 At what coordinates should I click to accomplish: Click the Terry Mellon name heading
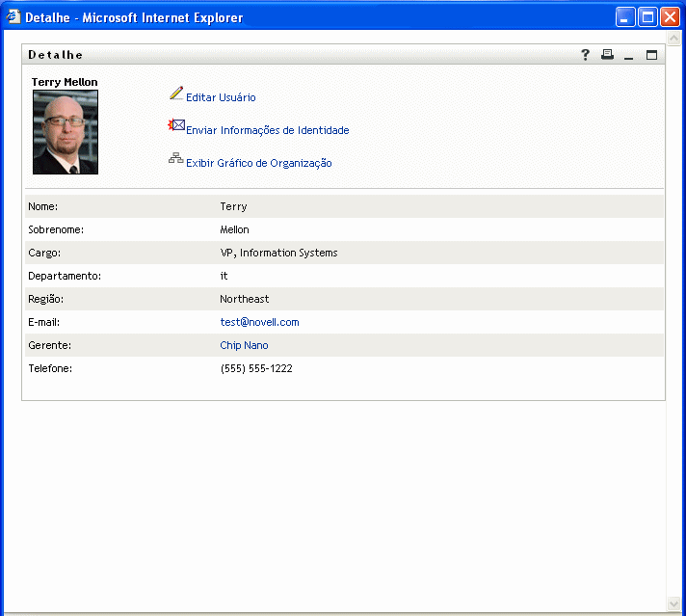pyautogui.click(x=65, y=82)
